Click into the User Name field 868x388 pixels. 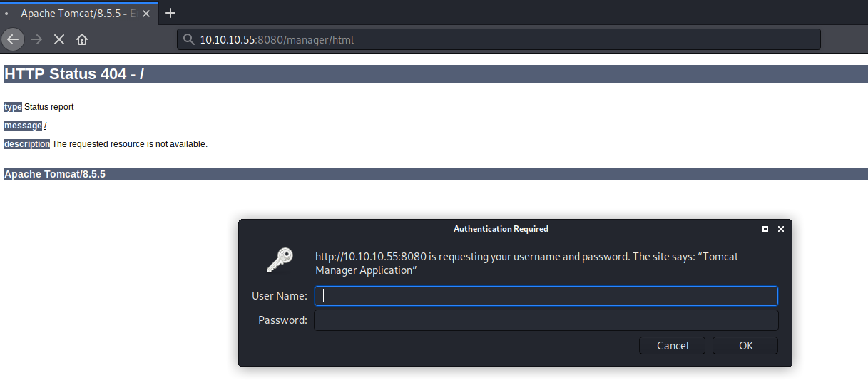[x=546, y=296]
